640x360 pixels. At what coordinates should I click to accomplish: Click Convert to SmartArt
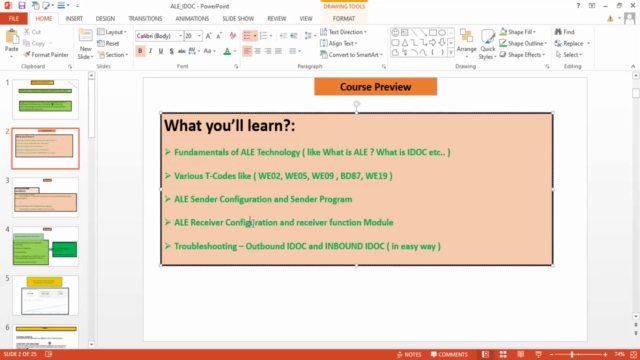coord(351,55)
